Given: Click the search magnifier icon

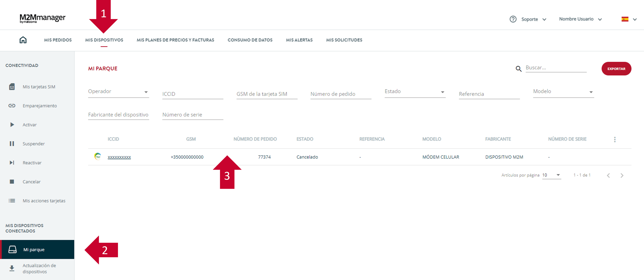Looking at the screenshot, I should point(519,69).
